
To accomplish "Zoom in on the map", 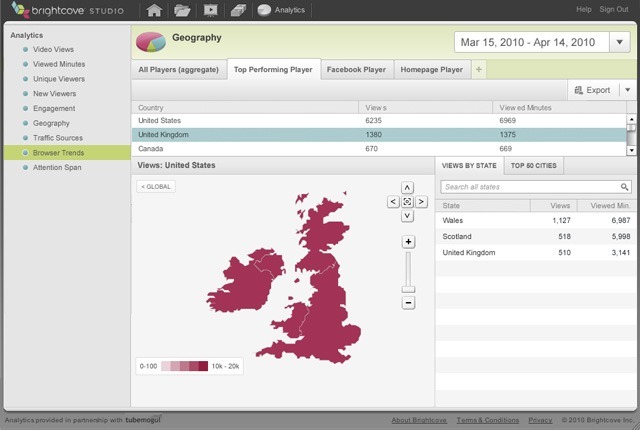I will (x=408, y=242).
